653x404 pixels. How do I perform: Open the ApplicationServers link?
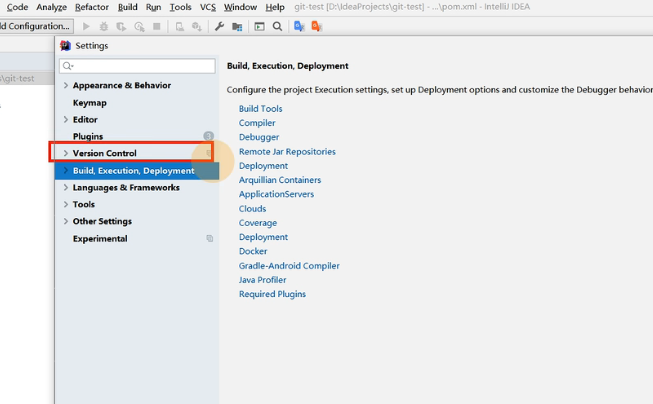tap(276, 194)
